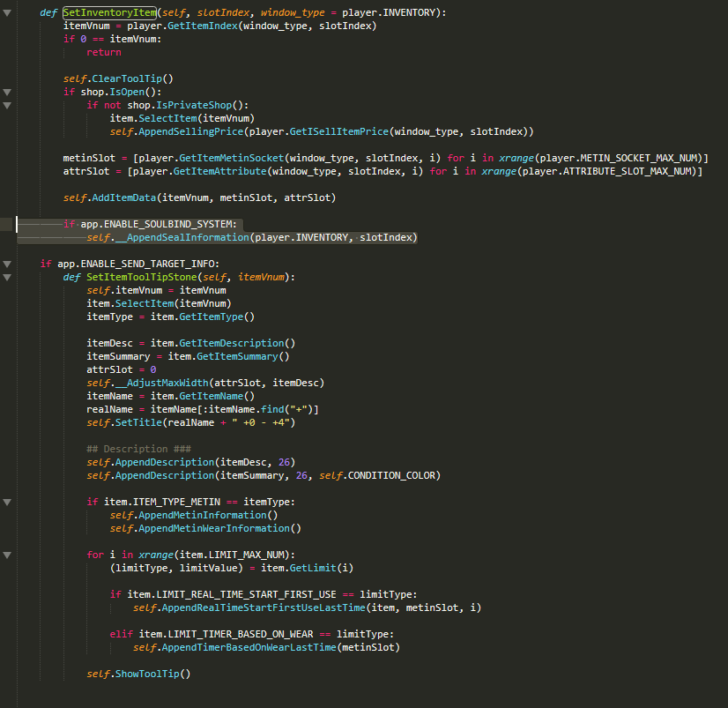The width and height of the screenshot is (728, 708).
Task: Click the ENABLE_SEND_TARGET_INFO constant
Action: click(147, 264)
